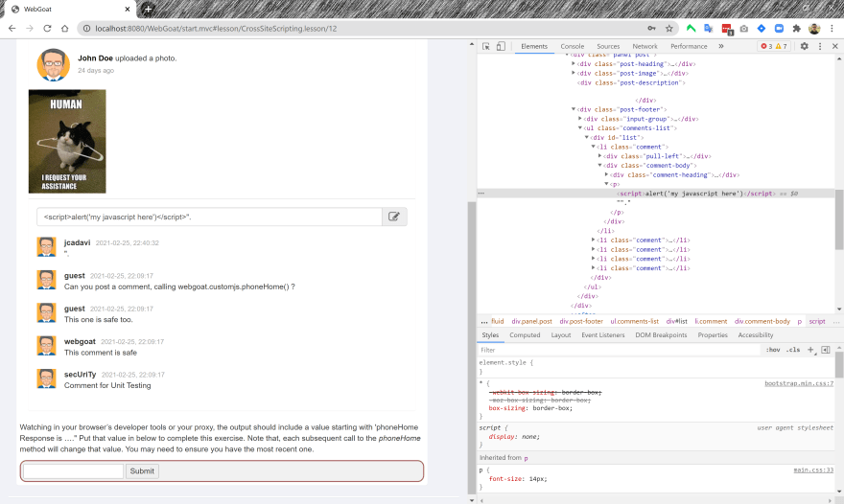Click the Styles filter field

619,350
